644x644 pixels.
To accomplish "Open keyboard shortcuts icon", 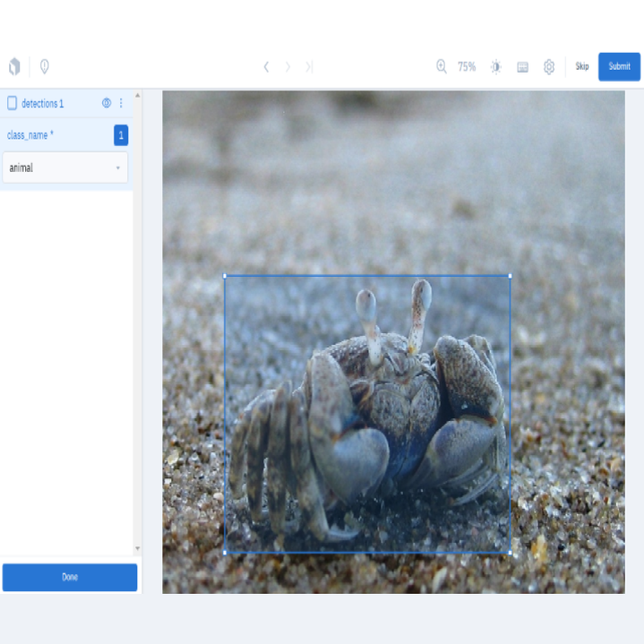I will (x=522, y=67).
